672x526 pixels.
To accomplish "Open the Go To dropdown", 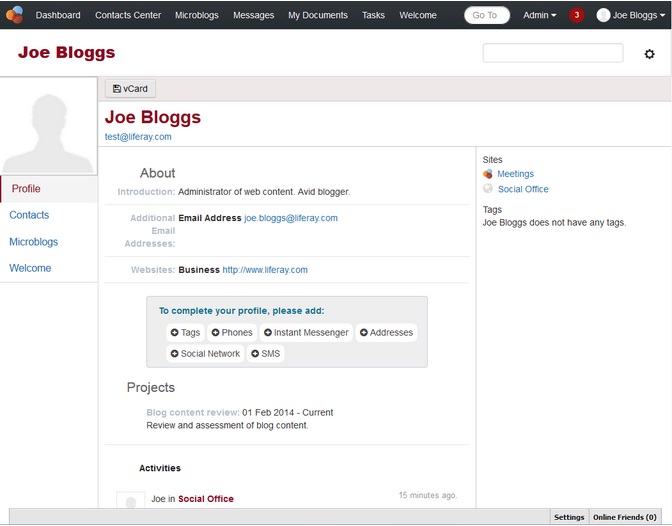I will (x=486, y=15).
